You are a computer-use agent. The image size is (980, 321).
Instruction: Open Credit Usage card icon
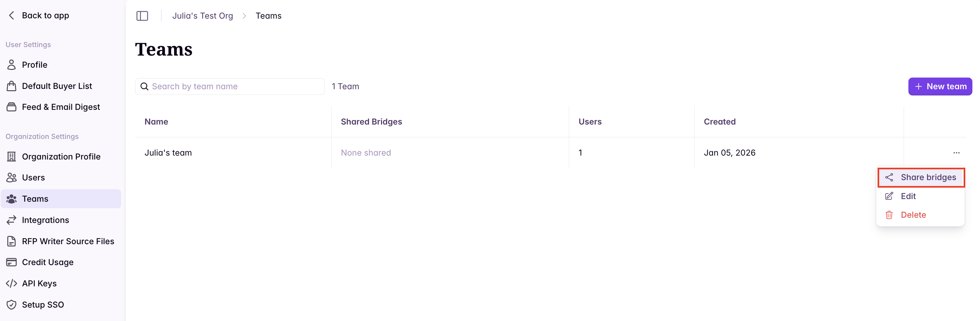12,262
